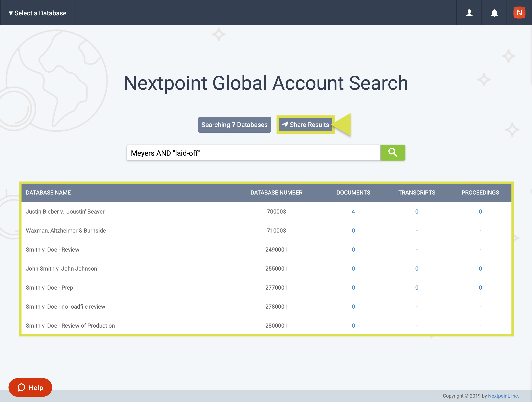Viewport: 532px width, 402px height.
Task: Click database number 2800001
Action: (276, 326)
